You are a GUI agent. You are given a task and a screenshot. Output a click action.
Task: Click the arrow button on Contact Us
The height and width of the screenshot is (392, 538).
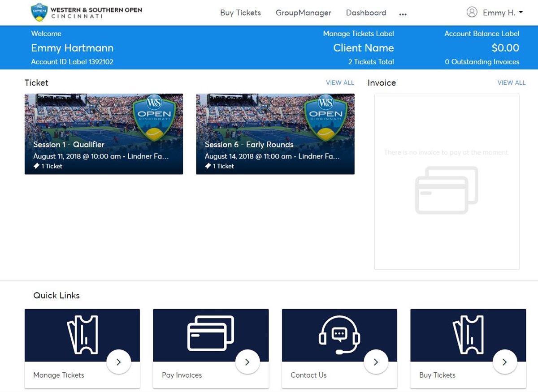coord(376,362)
